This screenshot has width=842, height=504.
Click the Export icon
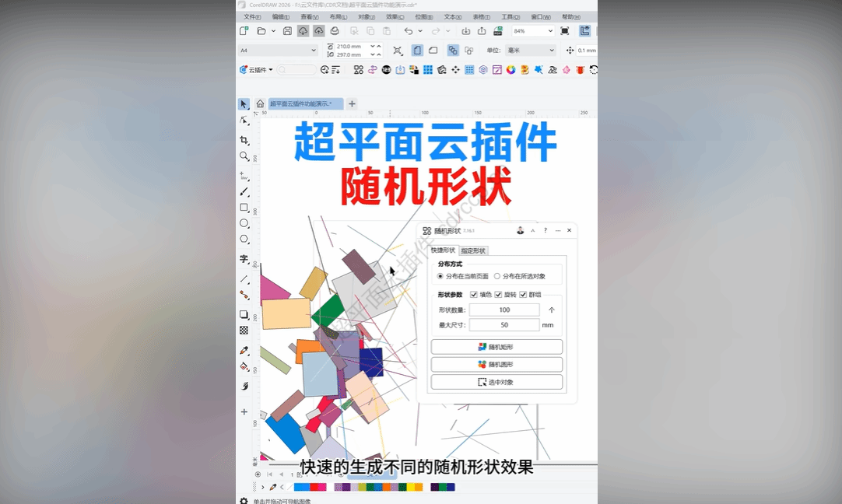pos(482,31)
